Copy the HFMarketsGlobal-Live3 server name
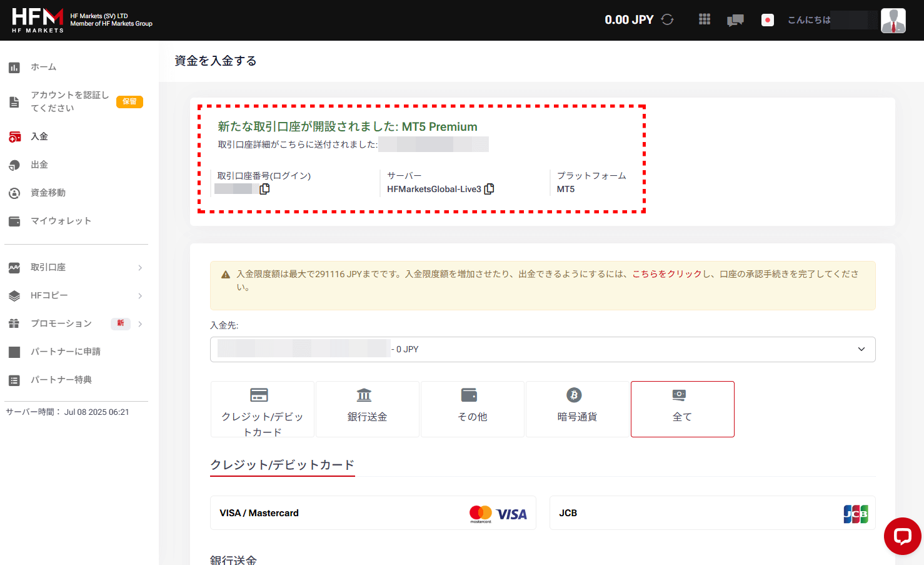Screen dimensions: 924x565 click(489, 189)
